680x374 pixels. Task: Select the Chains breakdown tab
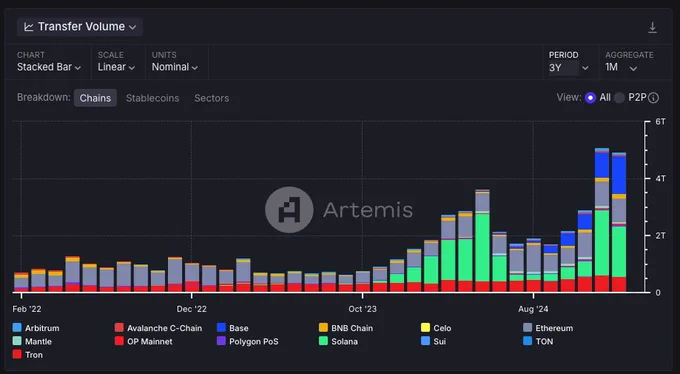[x=95, y=98]
